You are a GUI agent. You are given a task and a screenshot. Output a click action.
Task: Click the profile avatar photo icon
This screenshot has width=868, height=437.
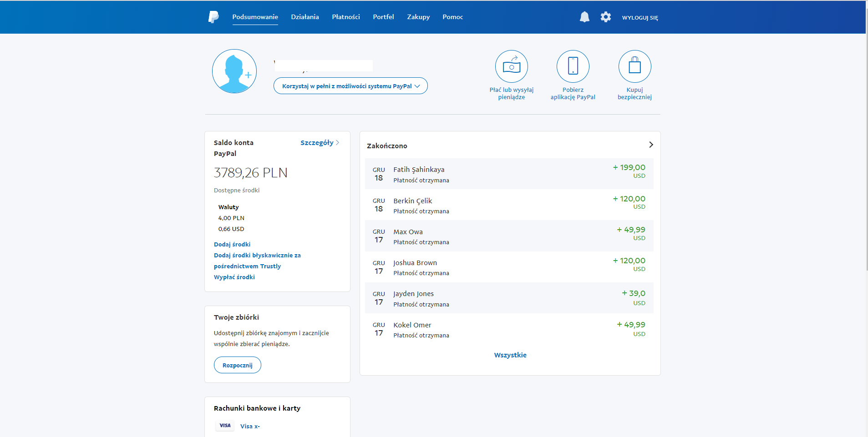click(234, 71)
